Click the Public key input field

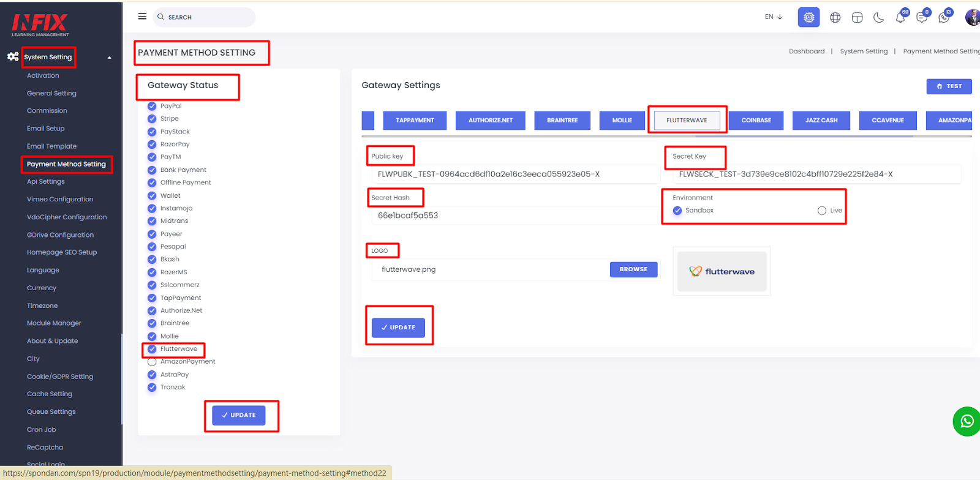[x=516, y=174]
